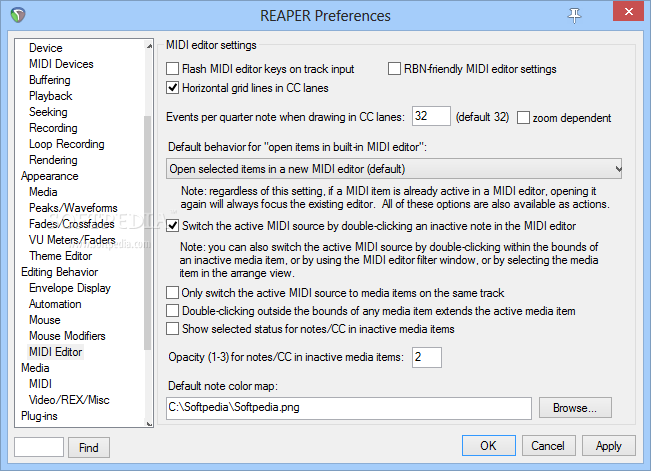Select the Plug-ins category
This screenshot has width=651, height=471.
[39, 416]
